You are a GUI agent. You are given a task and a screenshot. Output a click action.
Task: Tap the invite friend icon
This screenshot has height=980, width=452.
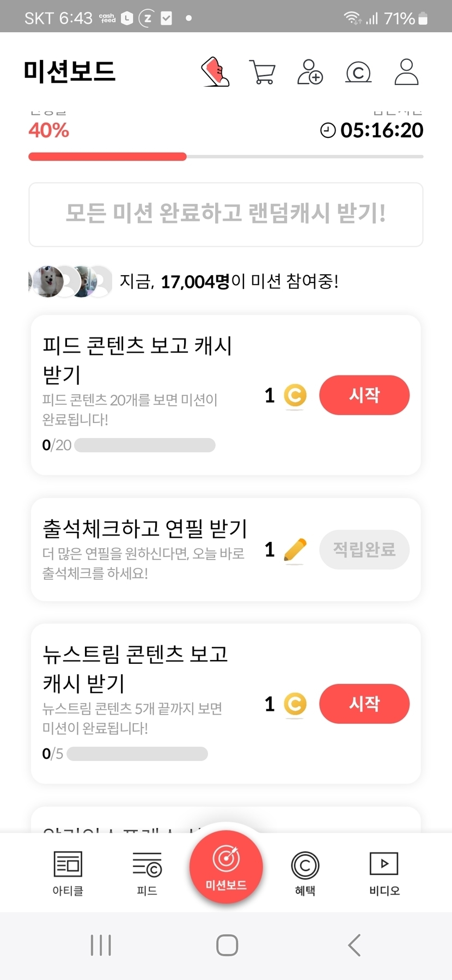point(309,72)
